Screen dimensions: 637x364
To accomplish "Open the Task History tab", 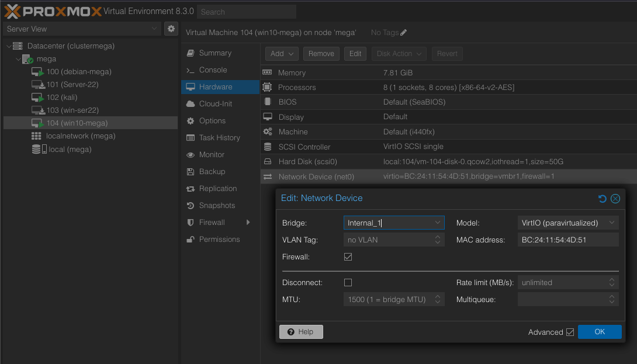I will (x=220, y=138).
